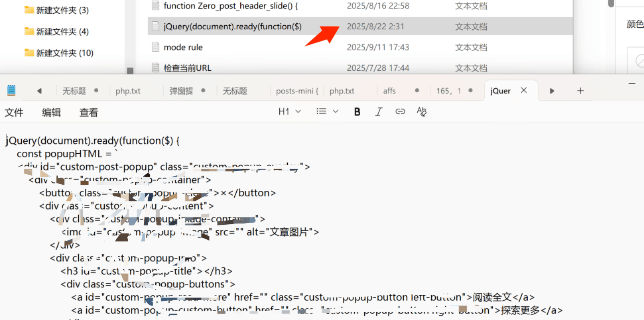Open the H1 heading dropdown
The height and width of the screenshot is (320, 644).
coord(289,112)
